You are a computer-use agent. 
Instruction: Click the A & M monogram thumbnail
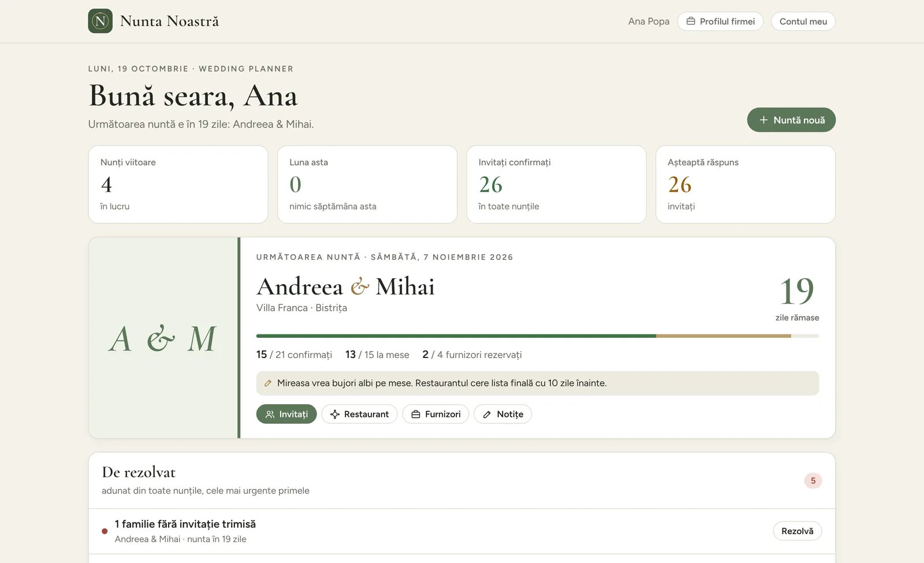[163, 338]
